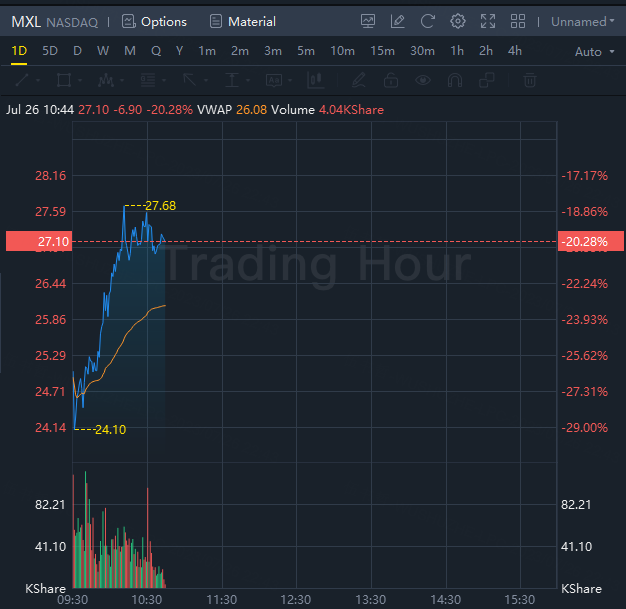Open chart settings gear
The height and width of the screenshot is (609, 626).
(x=458, y=21)
